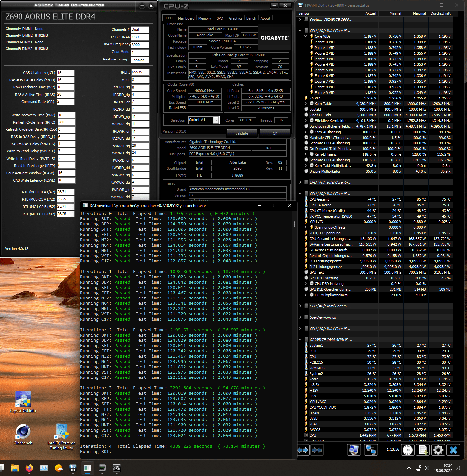The height and width of the screenshot is (476, 467).
Task: Click the HWiNFO collapse columns arrows icon
Action: tap(317, 450)
